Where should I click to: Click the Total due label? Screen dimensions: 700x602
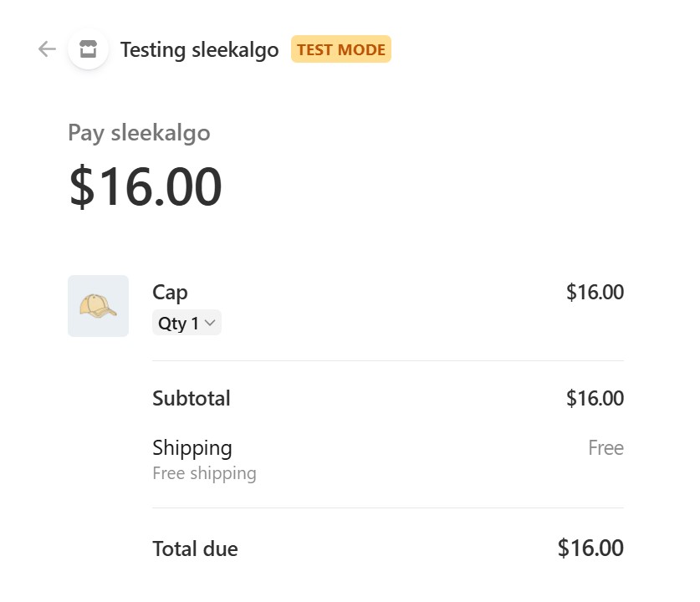pos(195,548)
